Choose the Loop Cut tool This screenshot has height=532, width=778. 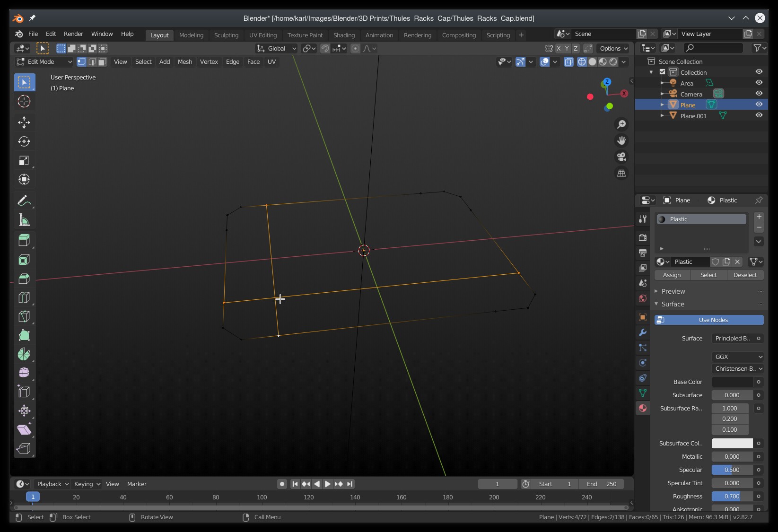coord(24,297)
